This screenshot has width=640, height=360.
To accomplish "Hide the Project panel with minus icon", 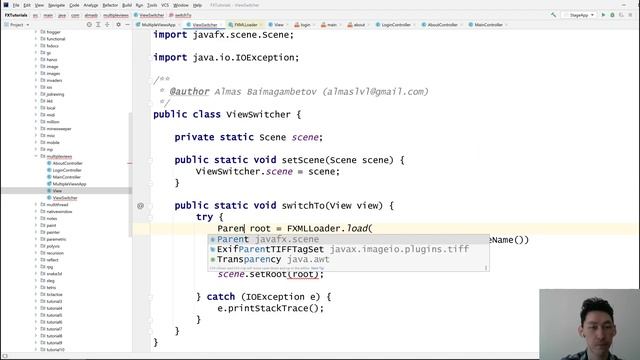I will 127,25.
